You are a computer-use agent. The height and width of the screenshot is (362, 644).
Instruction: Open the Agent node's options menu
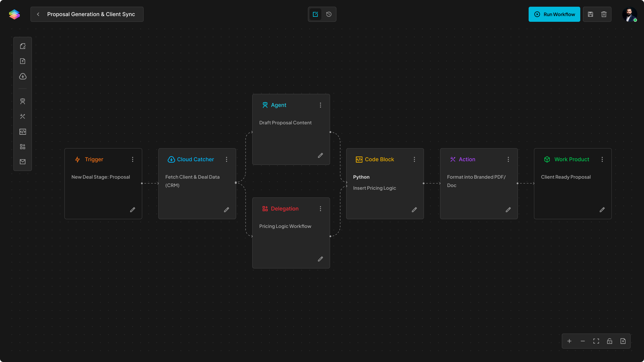tap(320, 105)
